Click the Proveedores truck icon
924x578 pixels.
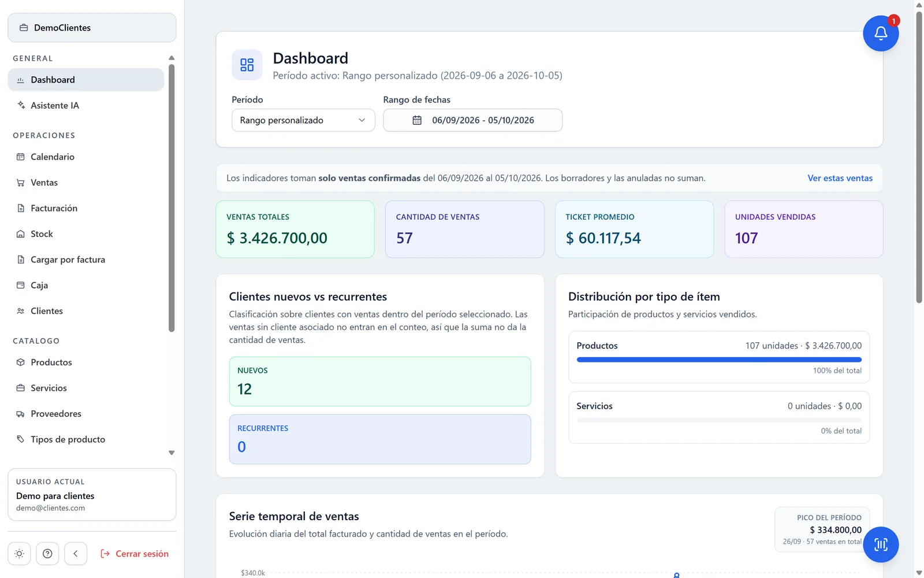(21, 414)
